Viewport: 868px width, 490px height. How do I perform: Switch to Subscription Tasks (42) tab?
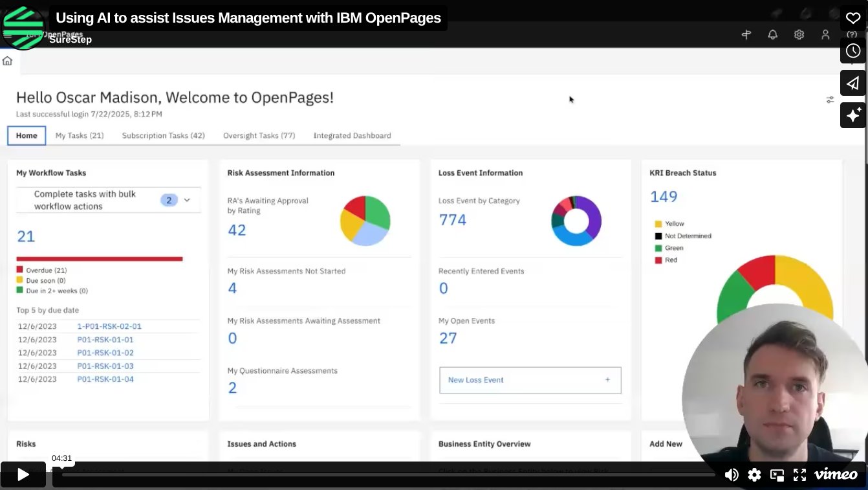163,135
